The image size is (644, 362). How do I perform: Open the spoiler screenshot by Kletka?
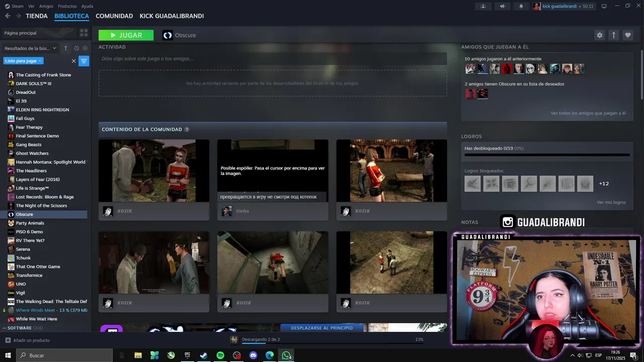pyautogui.click(x=273, y=171)
